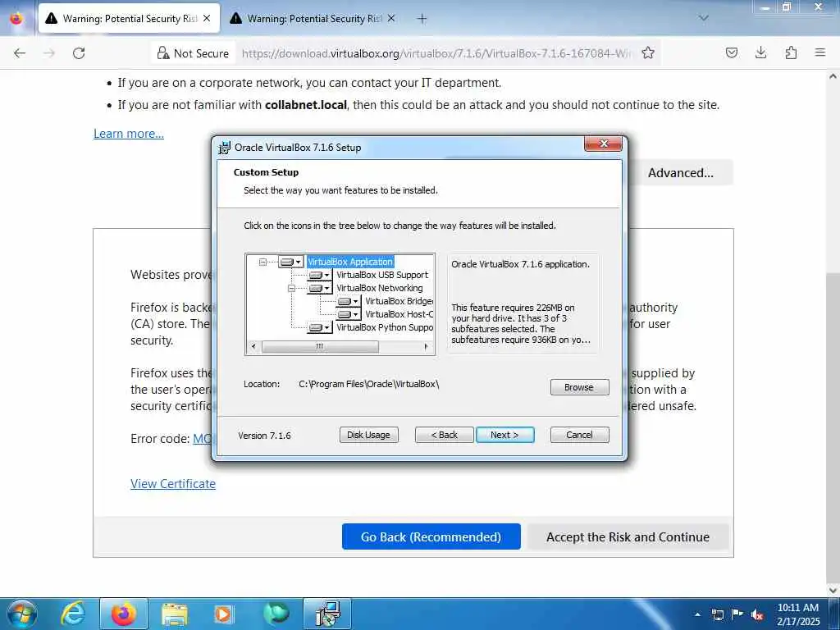Screen dimensions: 840x630
Task: List all tabs with dropdown chevron
Action: [x=703, y=18]
